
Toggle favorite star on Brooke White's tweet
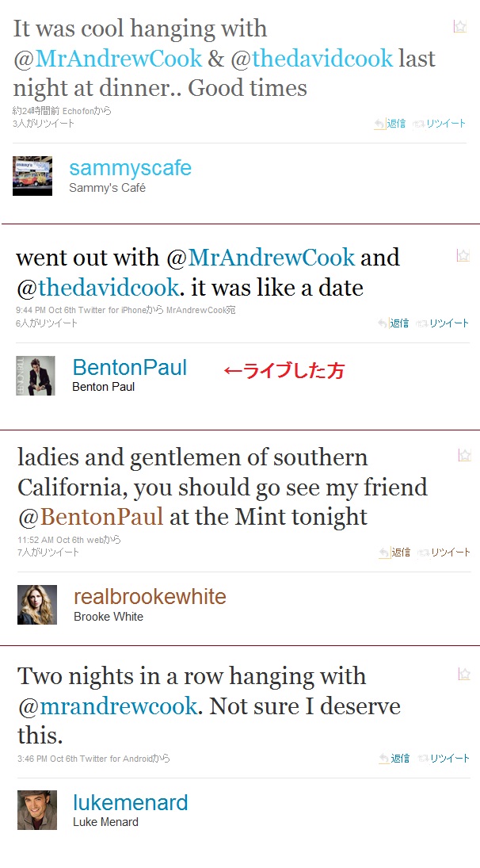point(464,455)
